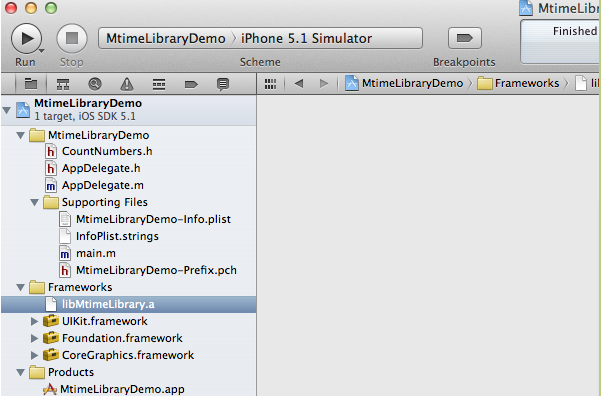This screenshot has width=601, height=396.
Task: Select the Frameworks folder
Action: 80,287
